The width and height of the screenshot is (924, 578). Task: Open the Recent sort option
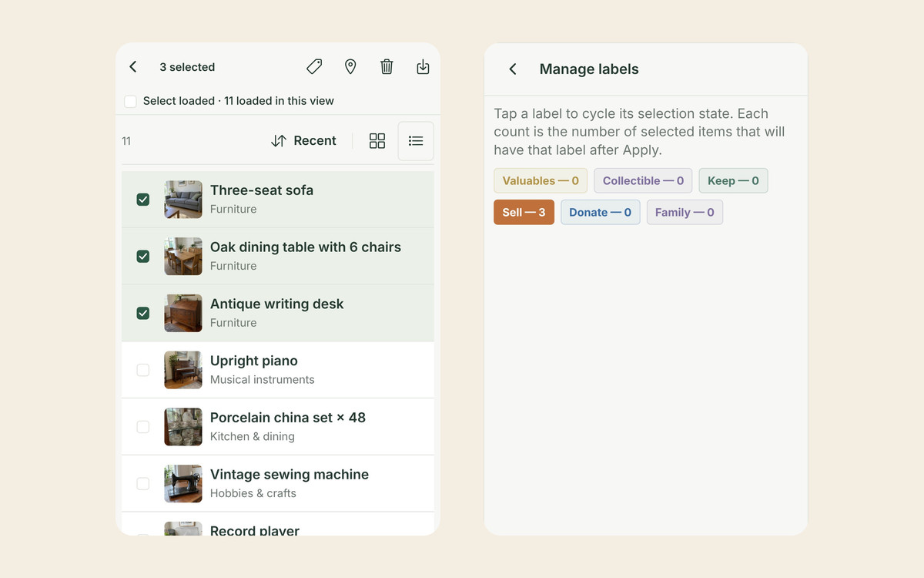point(304,141)
